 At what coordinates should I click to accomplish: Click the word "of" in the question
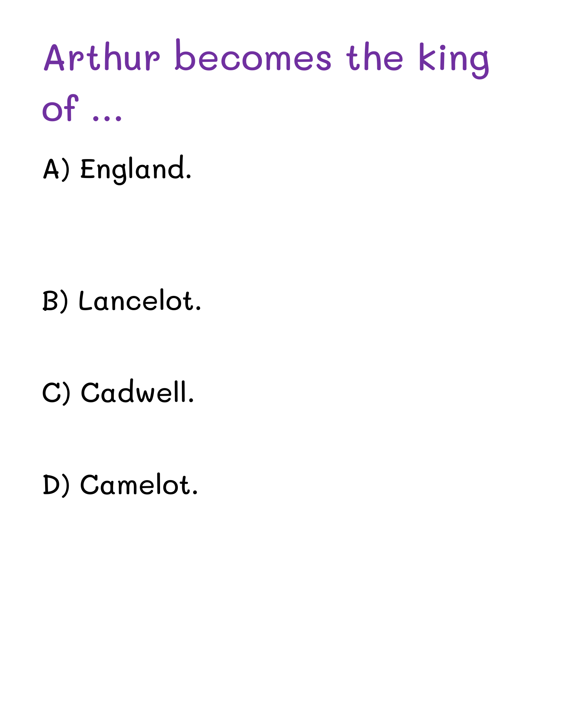(x=60, y=108)
